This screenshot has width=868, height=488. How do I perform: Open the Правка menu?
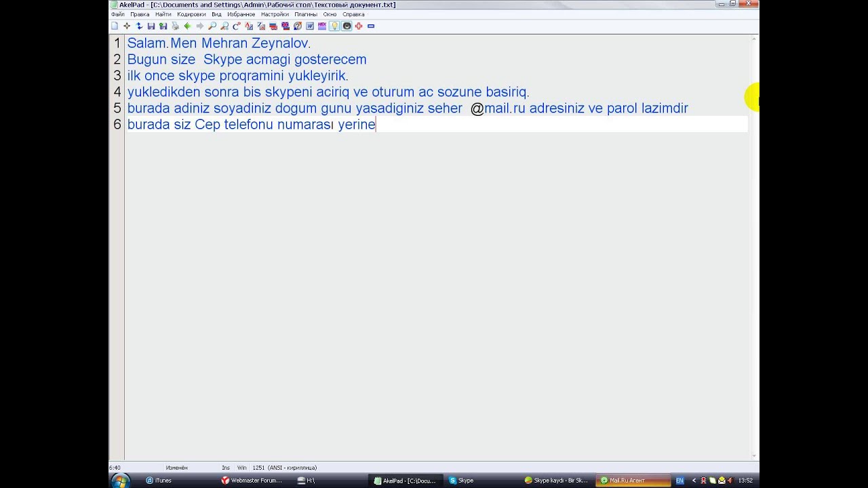click(x=140, y=14)
